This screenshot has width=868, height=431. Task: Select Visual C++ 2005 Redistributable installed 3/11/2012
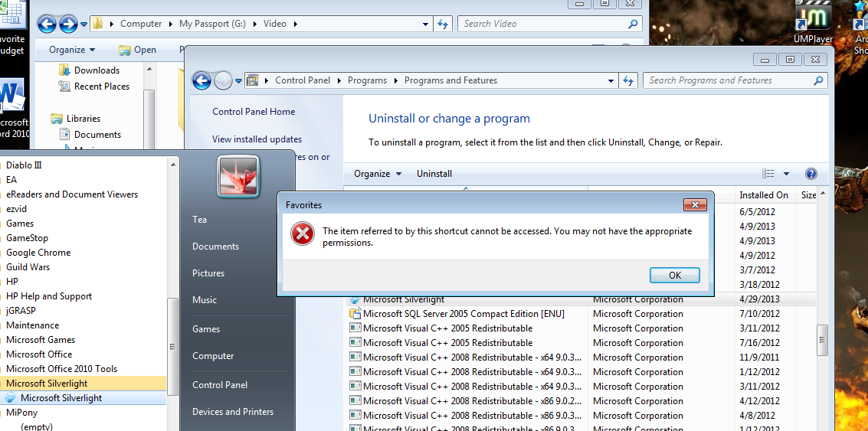pos(580,328)
